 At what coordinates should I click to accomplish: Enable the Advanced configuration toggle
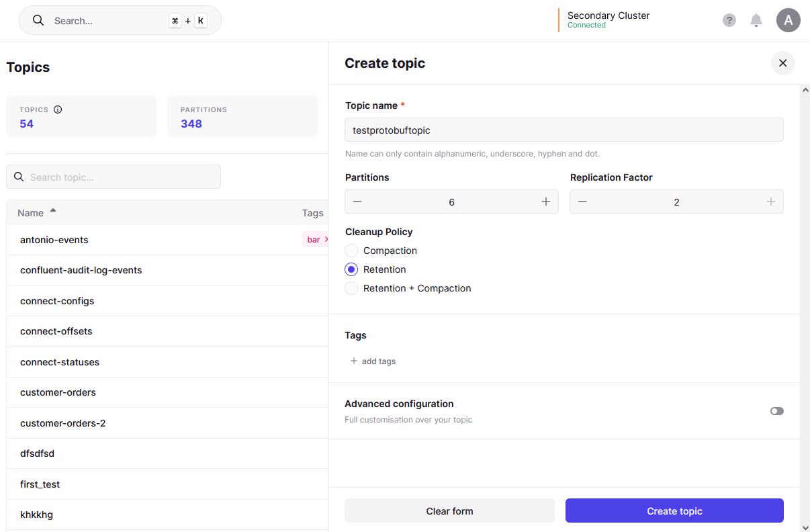point(777,411)
